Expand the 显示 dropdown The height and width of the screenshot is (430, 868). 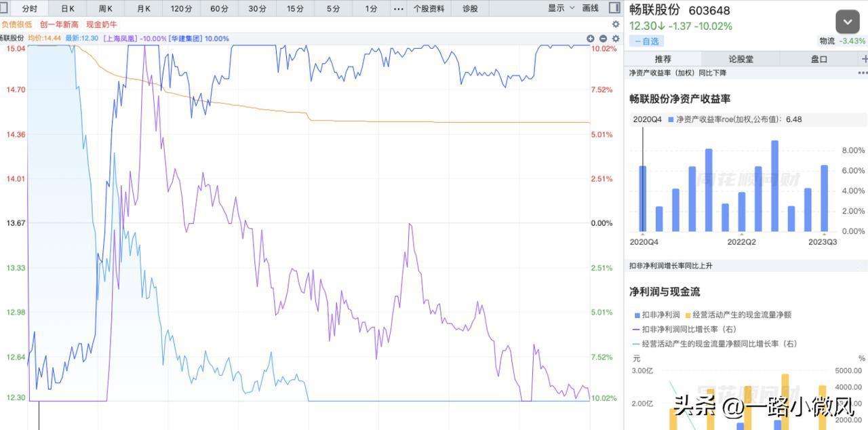[x=561, y=8]
